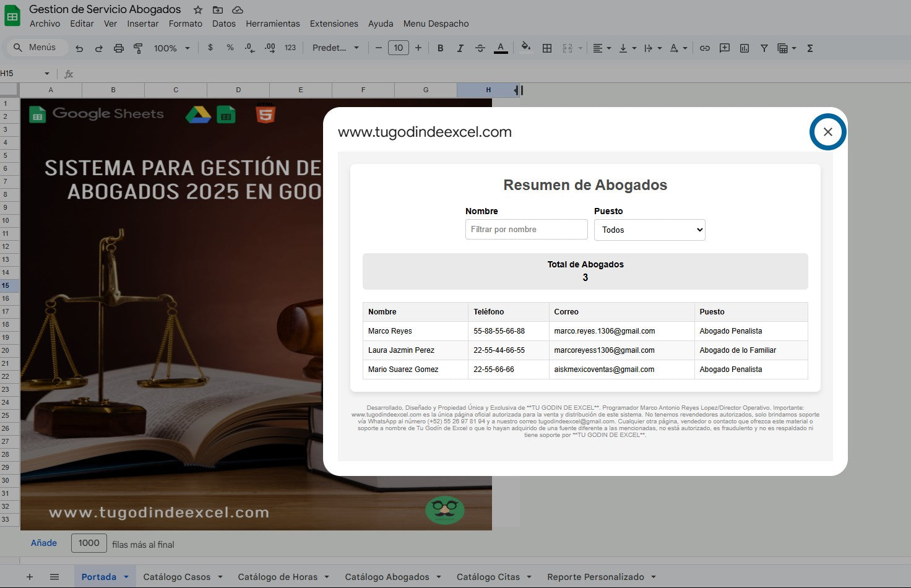
Task: Toggle strikethrough formatting
Action: coord(480,48)
